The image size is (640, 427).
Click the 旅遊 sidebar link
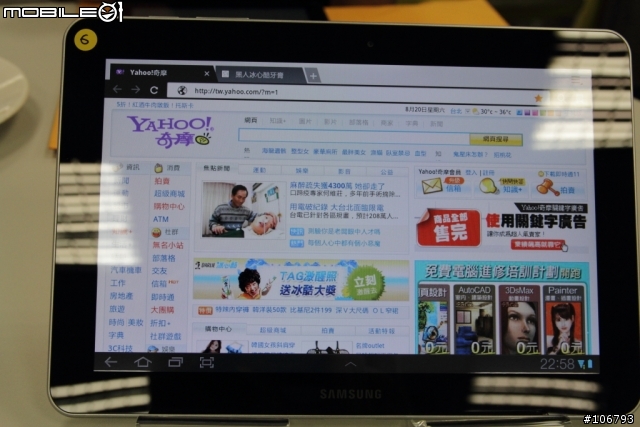pos(117,309)
